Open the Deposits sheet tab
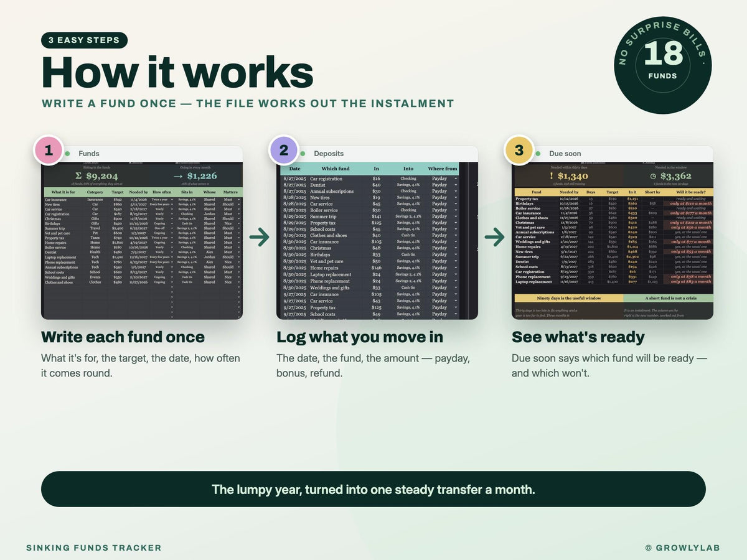Screen dimensions: 747x560 [x=329, y=154]
